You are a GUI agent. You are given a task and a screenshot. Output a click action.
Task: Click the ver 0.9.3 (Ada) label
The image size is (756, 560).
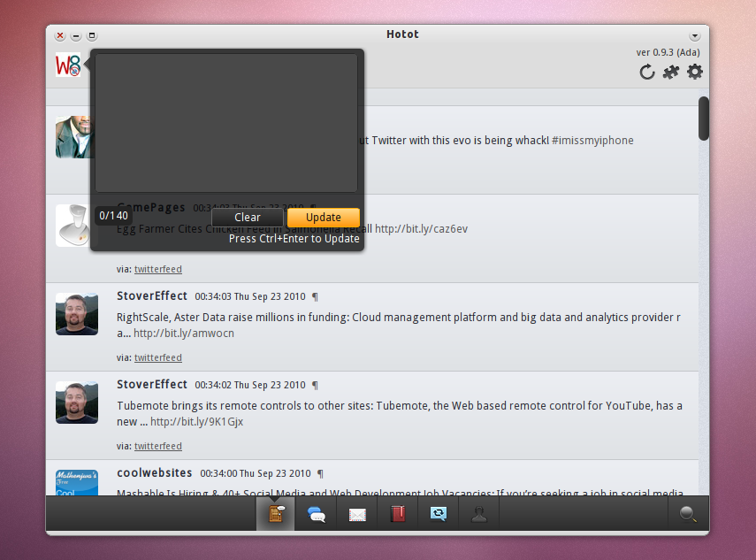pyautogui.click(x=668, y=52)
